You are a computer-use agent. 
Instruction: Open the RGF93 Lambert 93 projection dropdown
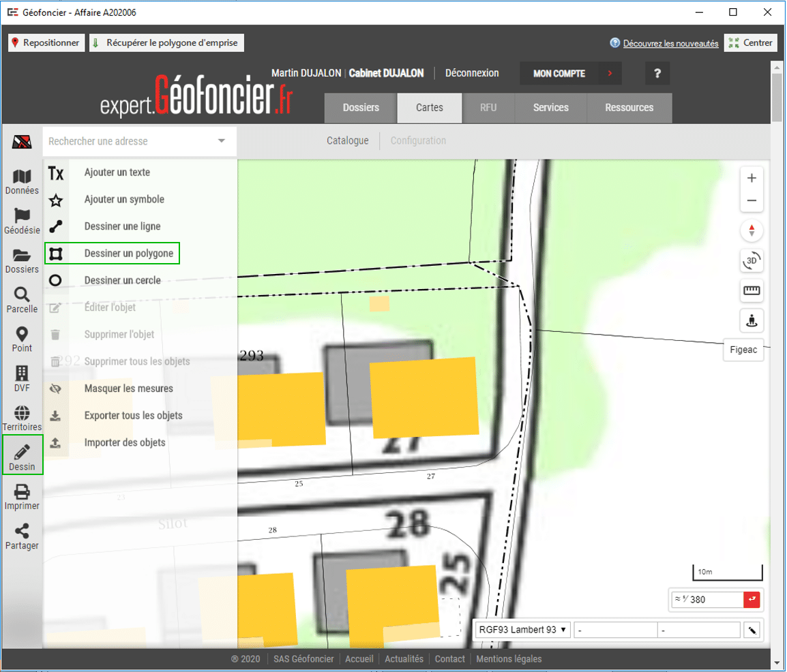(522, 630)
